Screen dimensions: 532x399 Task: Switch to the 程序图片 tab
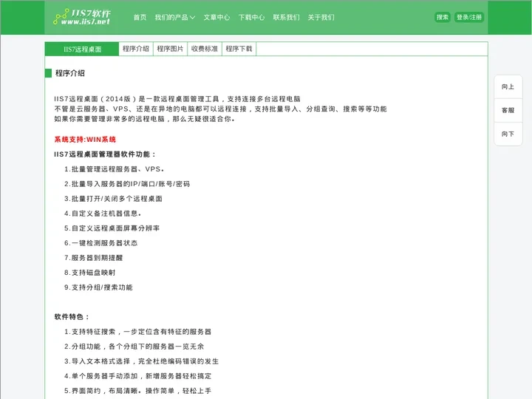click(x=170, y=49)
